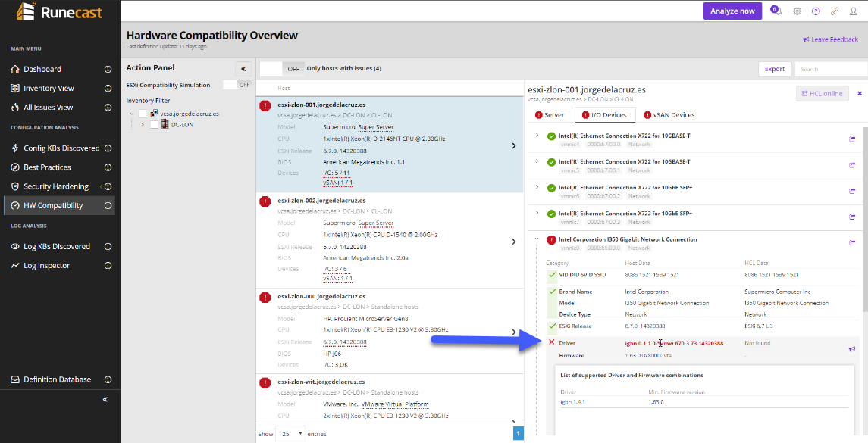868x443 pixels.
Task: Select host esxi-zlon-wit.jorgedelacruz.es
Action: pyautogui.click(x=390, y=398)
